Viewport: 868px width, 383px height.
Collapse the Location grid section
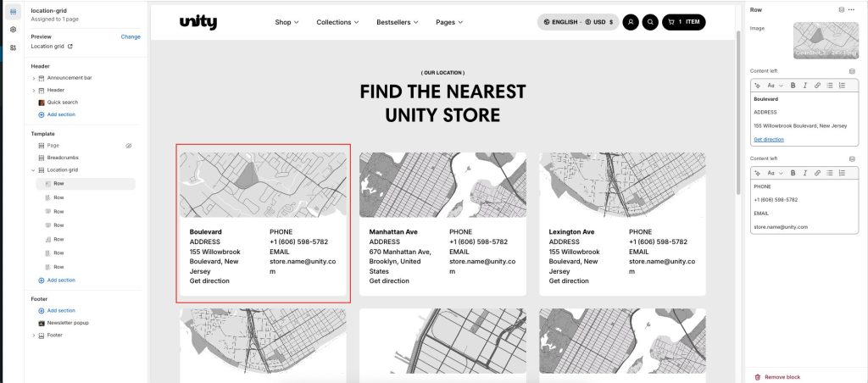pyautogui.click(x=34, y=170)
